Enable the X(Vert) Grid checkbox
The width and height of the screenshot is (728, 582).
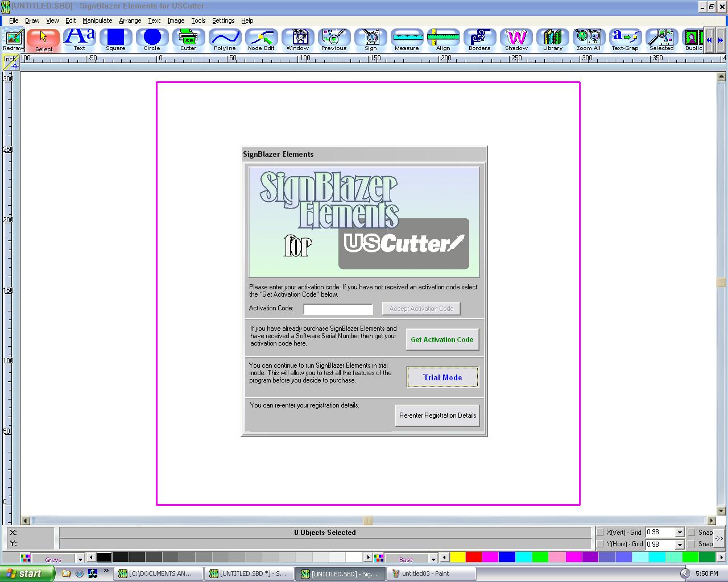pyautogui.click(x=601, y=532)
